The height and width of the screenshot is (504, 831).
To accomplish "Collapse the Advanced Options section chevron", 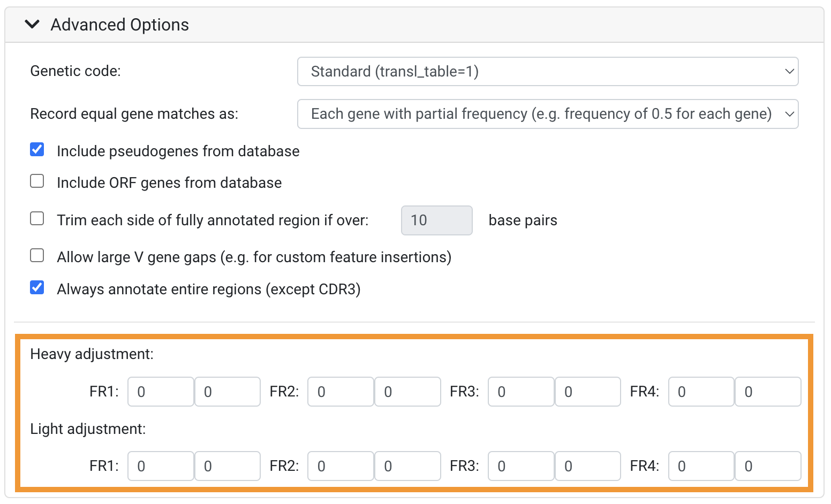I will coord(32,25).
